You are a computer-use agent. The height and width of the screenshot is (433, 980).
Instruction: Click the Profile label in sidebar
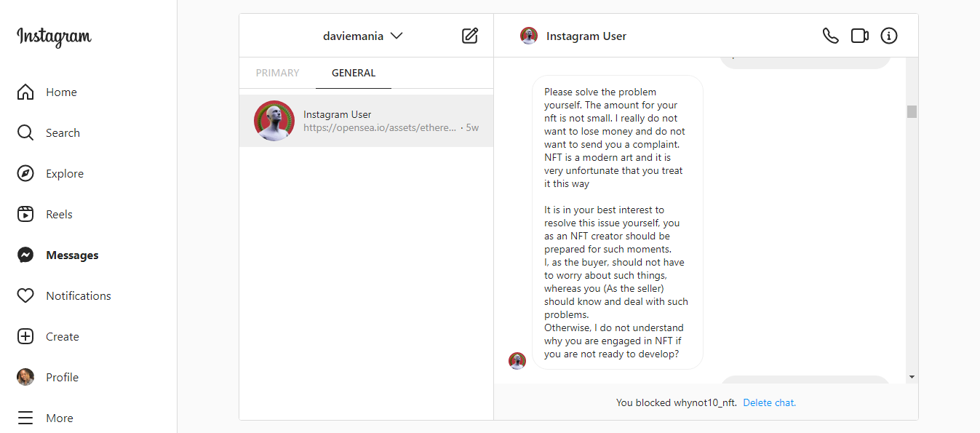coord(62,378)
